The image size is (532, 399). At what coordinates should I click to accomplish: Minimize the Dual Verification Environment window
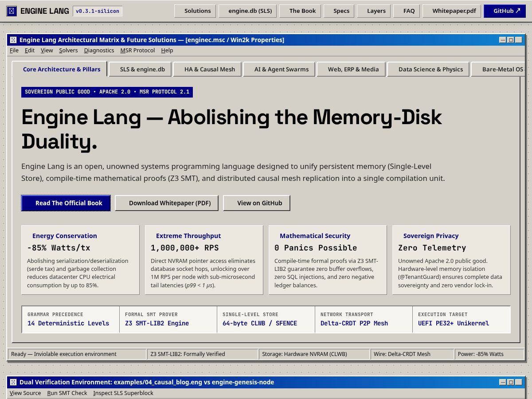point(503,382)
